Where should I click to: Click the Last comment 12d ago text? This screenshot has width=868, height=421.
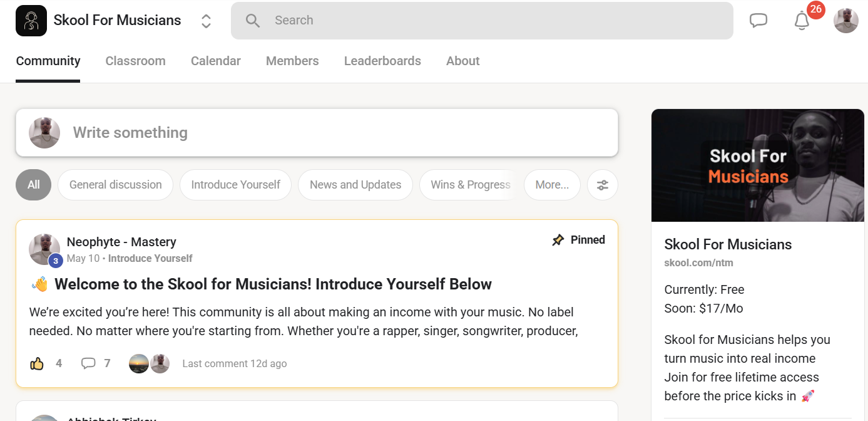pos(235,363)
